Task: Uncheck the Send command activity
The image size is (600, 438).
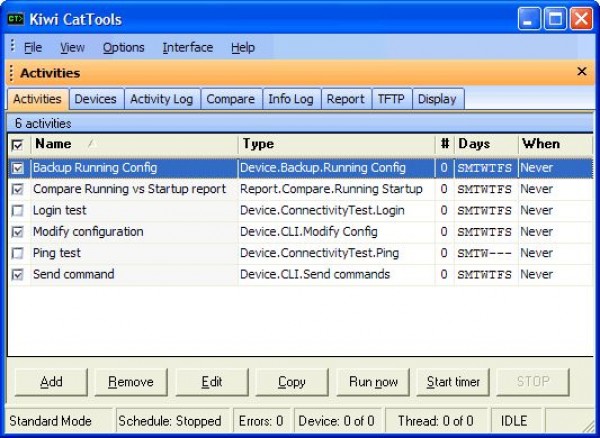Action: [17, 274]
